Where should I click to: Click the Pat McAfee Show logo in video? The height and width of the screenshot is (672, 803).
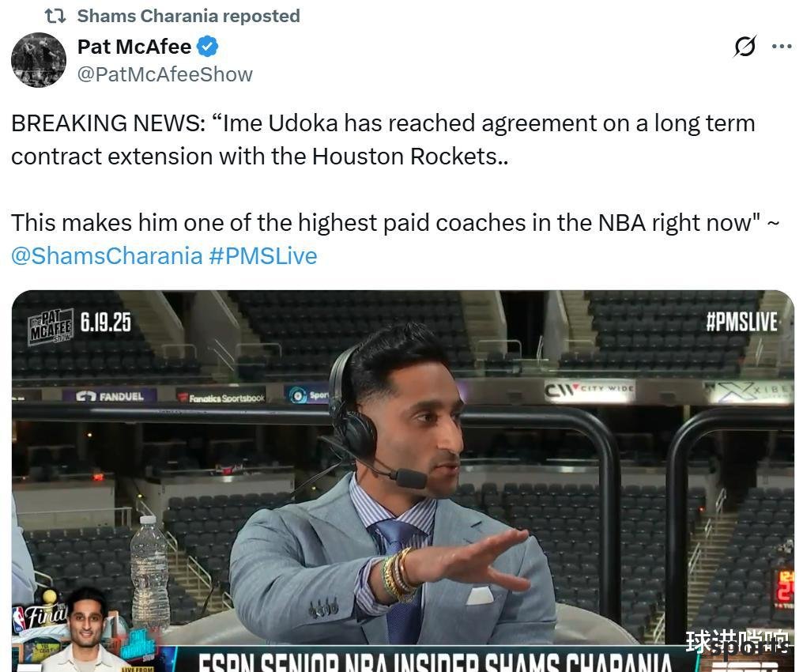coord(51,326)
